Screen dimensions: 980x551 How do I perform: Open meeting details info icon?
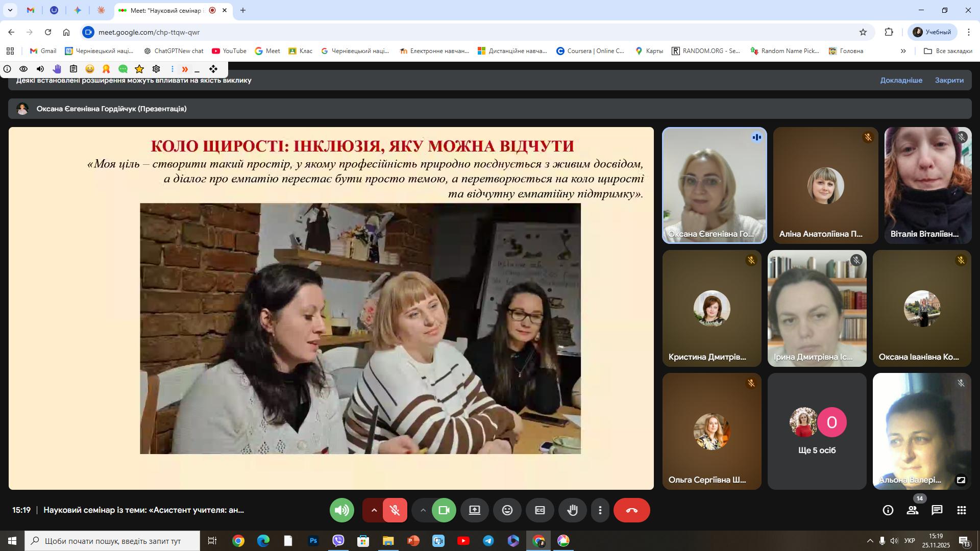[x=888, y=510]
